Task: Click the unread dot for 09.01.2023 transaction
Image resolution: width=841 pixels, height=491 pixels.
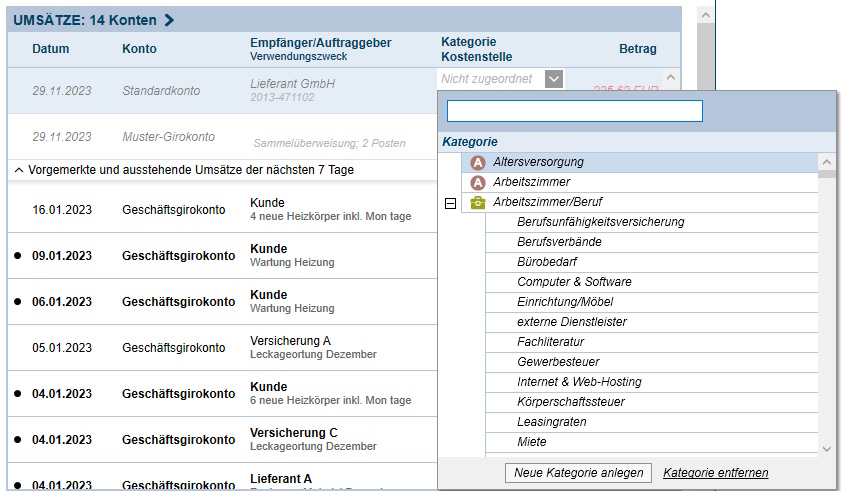Action: 18,256
